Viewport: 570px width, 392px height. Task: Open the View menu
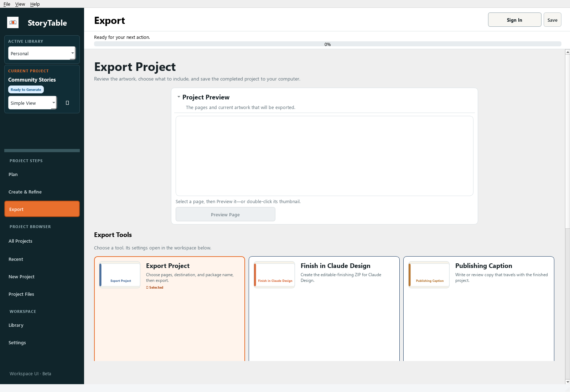20,4
